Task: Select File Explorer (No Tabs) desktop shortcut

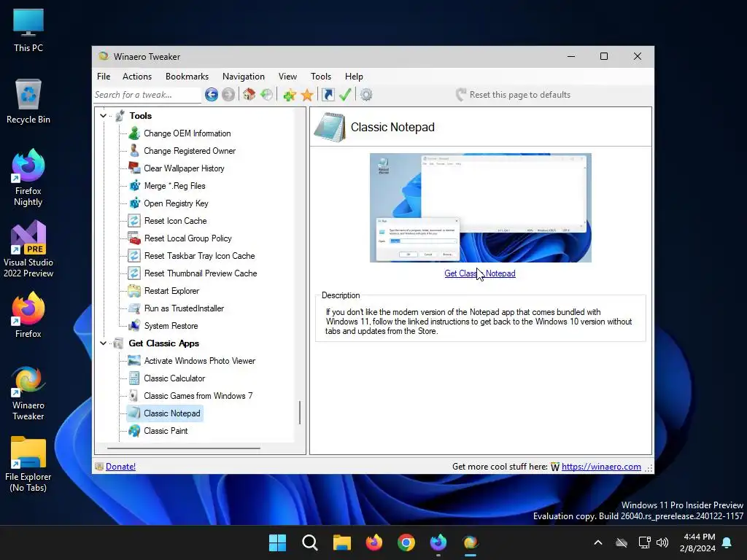Action: (x=28, y=464)
